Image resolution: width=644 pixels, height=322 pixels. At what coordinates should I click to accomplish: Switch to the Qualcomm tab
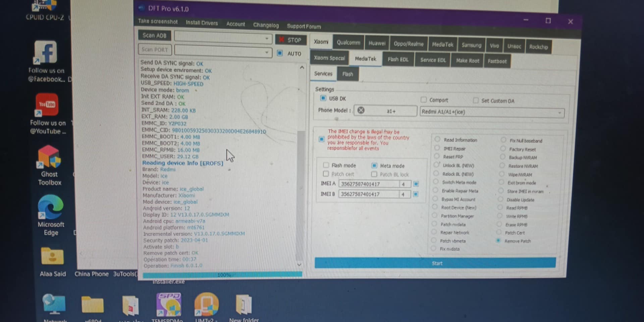(x=348, y=43)
